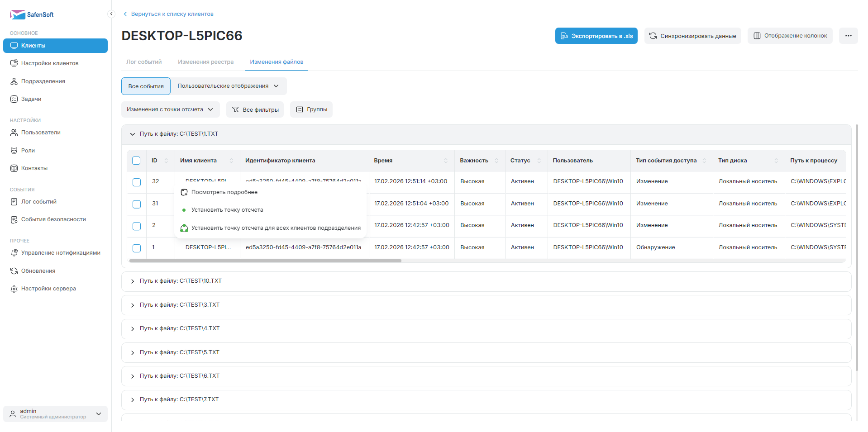Click the Обновления sidebar icon

point(14,271)
